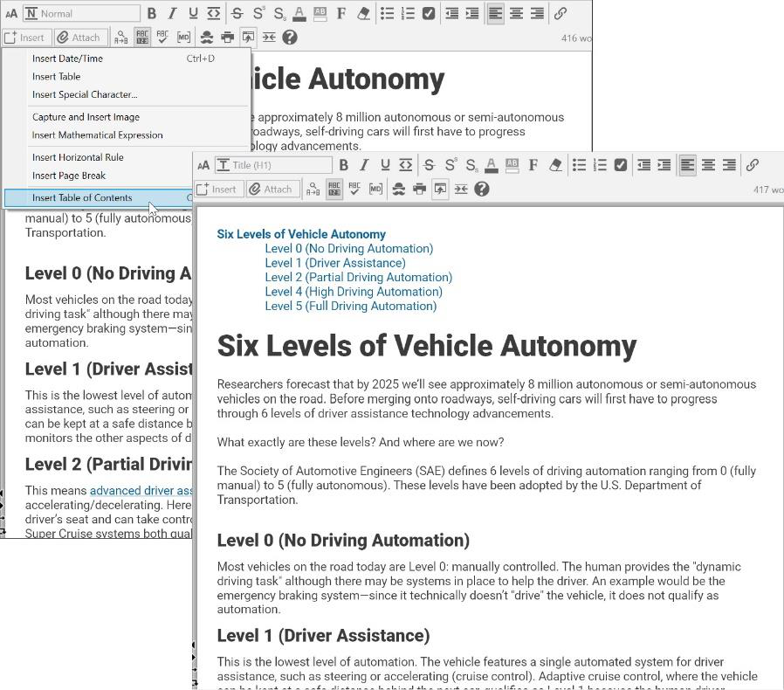Click the numbered list icon in back window
784x690 pixels.
[x=408, y=13]
